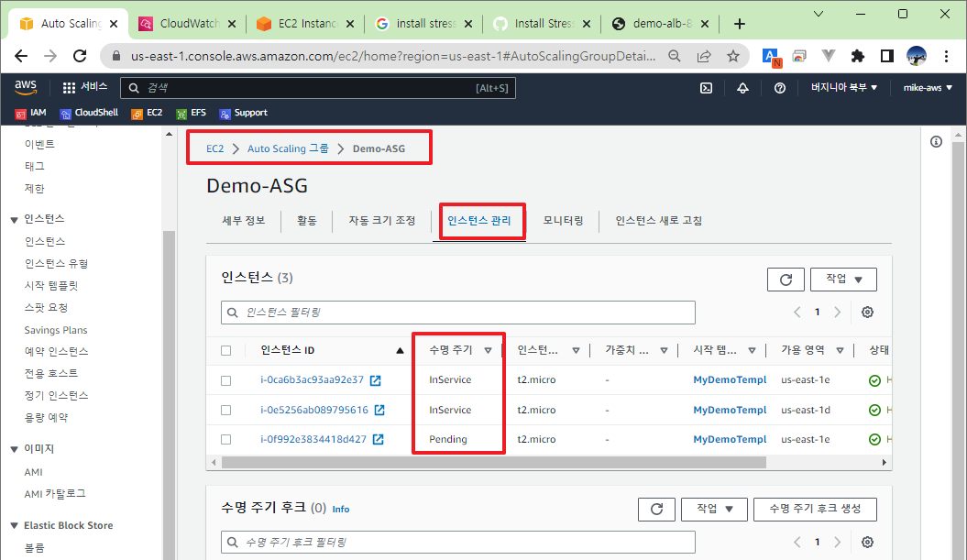This screenshot has height=560, width=967.
Task: Switch to 인스턴스 새로 고침 tab
Action: coord(659,221)
